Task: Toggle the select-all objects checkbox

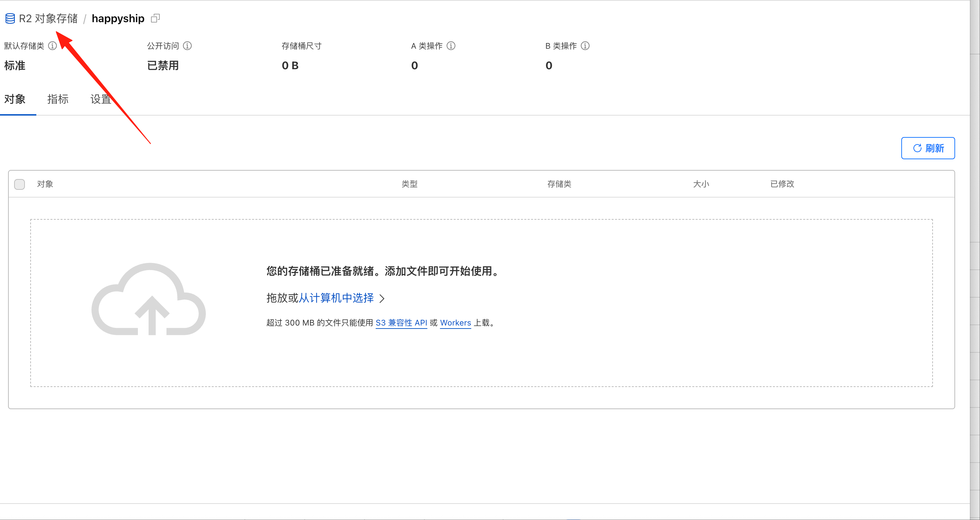Action: tap(20, 184)
